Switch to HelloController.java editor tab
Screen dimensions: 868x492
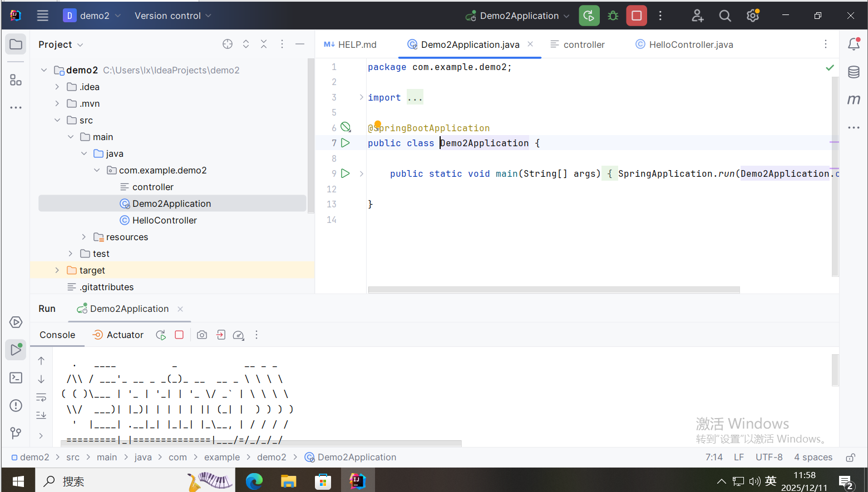[684, 44]
